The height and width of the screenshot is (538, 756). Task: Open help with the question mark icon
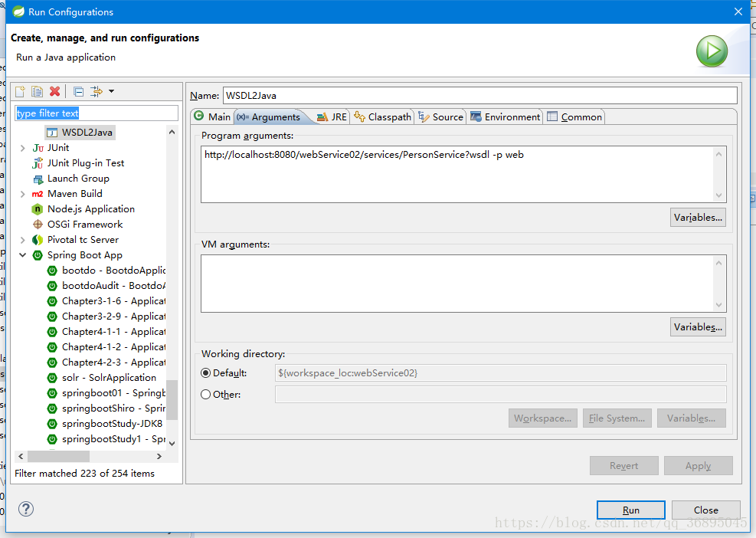pyautogui.click(x=26, y=509)
